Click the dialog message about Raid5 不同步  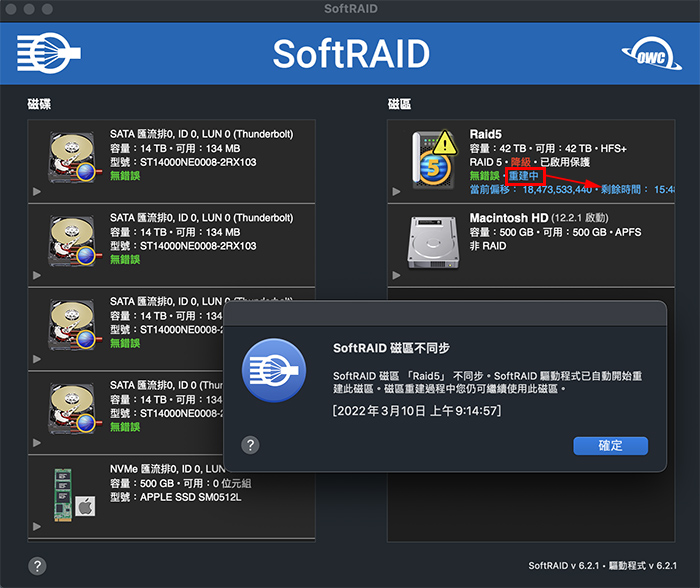[x=488, y=383]
